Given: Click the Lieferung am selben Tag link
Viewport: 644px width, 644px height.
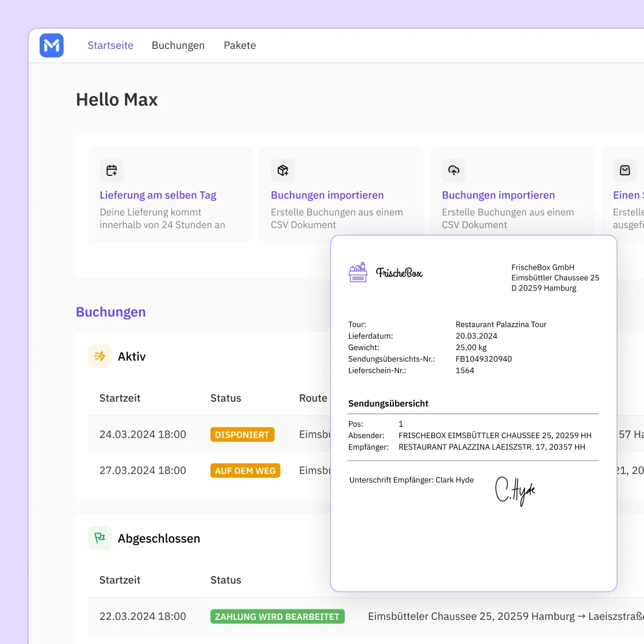Looking at the screenshot, I should coord(158,195).
